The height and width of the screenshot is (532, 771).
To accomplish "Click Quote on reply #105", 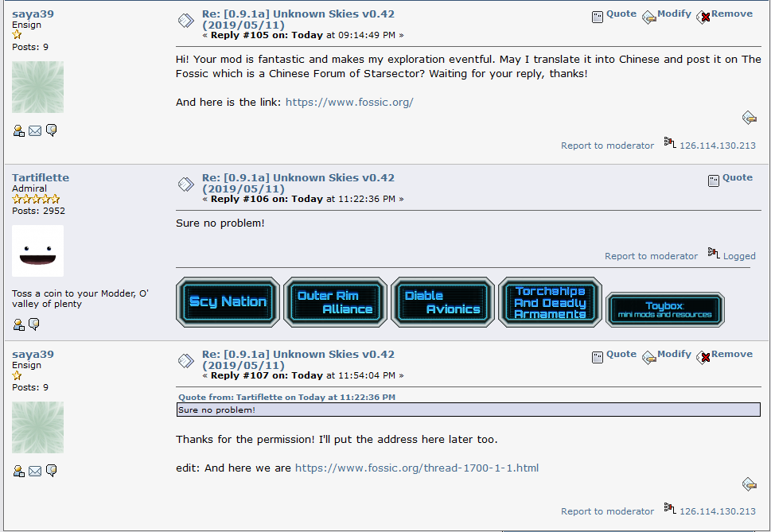I will (x=621, y=14).
